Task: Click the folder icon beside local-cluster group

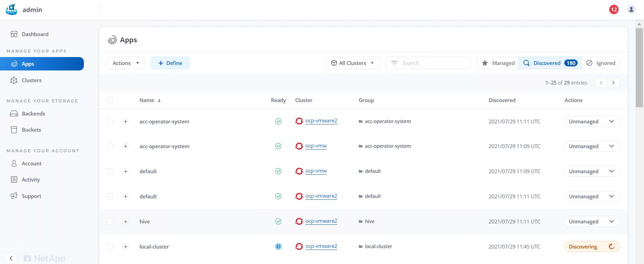Action: pyautogui.click(x=361, y=247)
